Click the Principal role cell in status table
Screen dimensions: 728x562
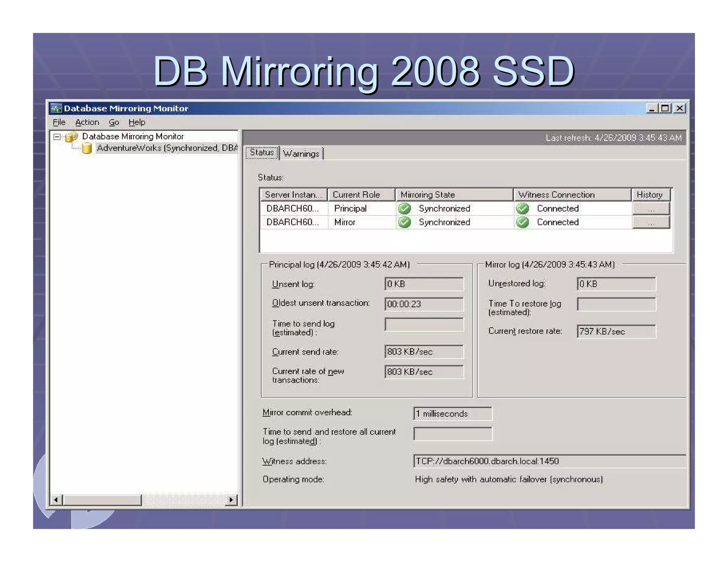pos(362,209)
